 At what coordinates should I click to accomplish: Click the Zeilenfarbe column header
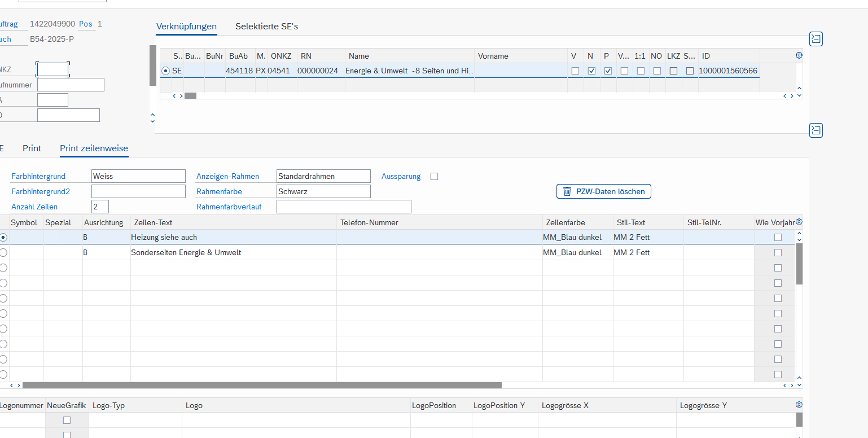(578, 222)
